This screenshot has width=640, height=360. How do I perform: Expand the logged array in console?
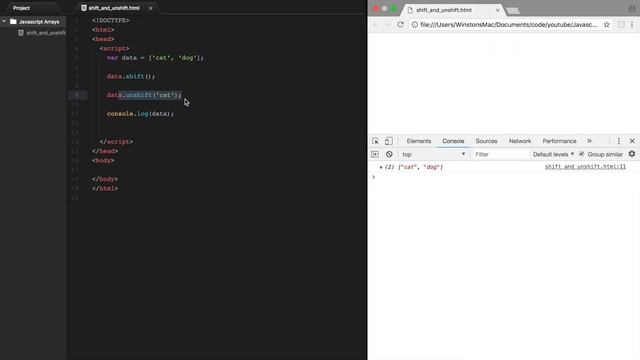click(x=381, y=167)
